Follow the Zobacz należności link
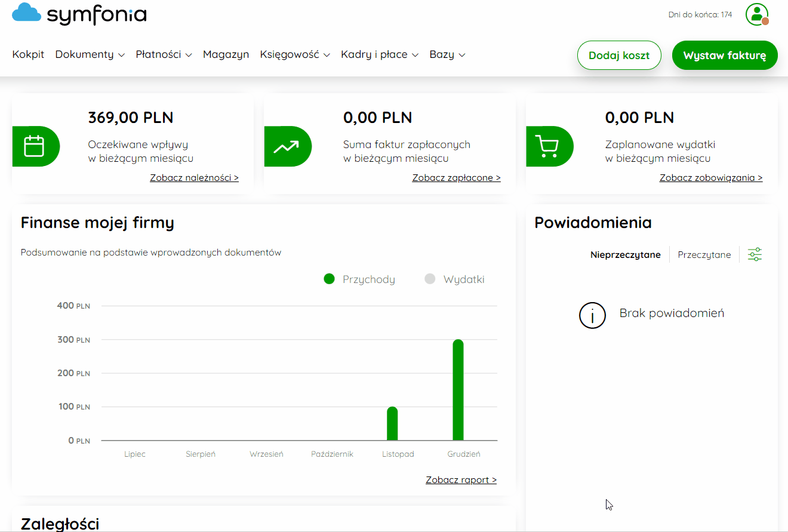 (x=194, y=178)
